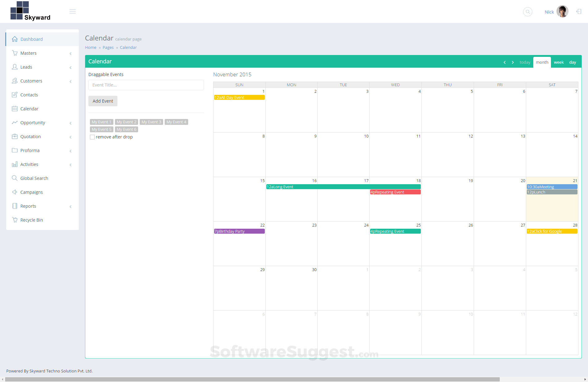Expand the Customers submenu chevron
This screenshot has width=588, height=382.
pos(70,81)
